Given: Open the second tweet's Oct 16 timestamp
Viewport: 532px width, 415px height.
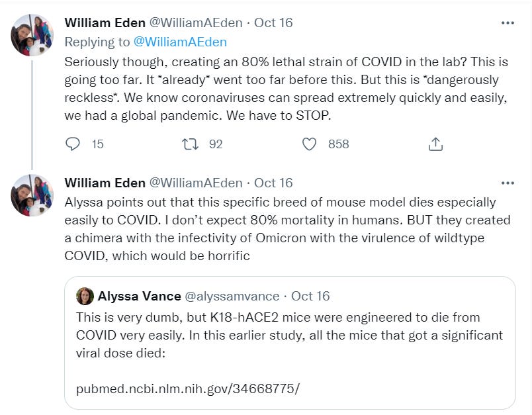Looking at the screenshot, I should (x=274, y=183).
